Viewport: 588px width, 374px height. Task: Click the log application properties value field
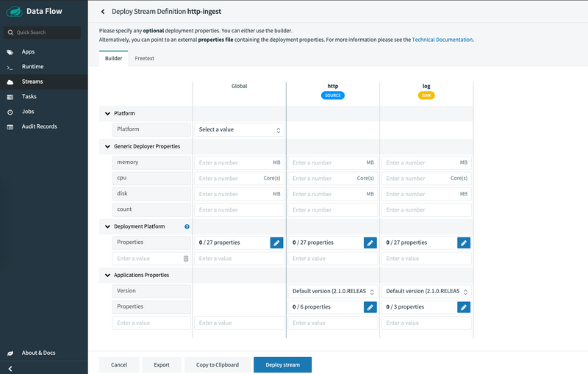pos(426,323)
